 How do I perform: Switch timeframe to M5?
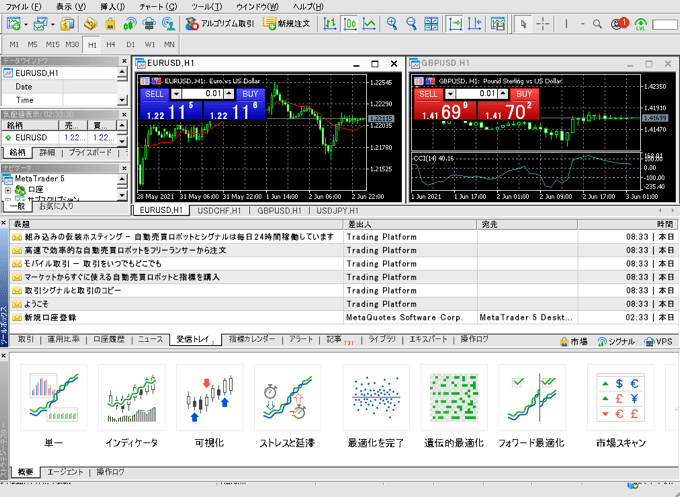[33, 45]
